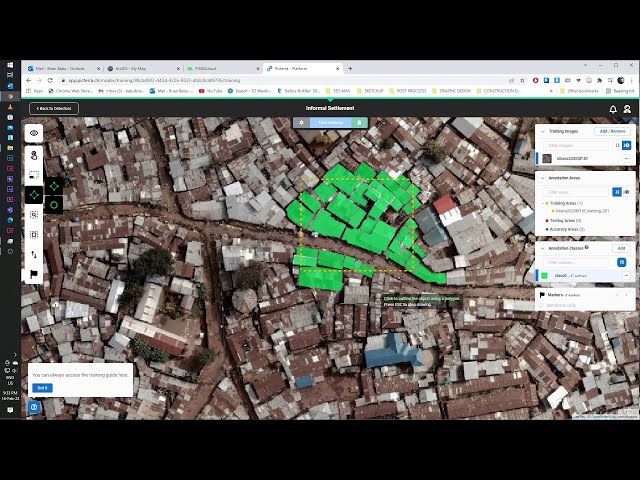The width and height of the screenshot is (640, 480).
Task: Open a new browser tab
Action: (350, 69)
